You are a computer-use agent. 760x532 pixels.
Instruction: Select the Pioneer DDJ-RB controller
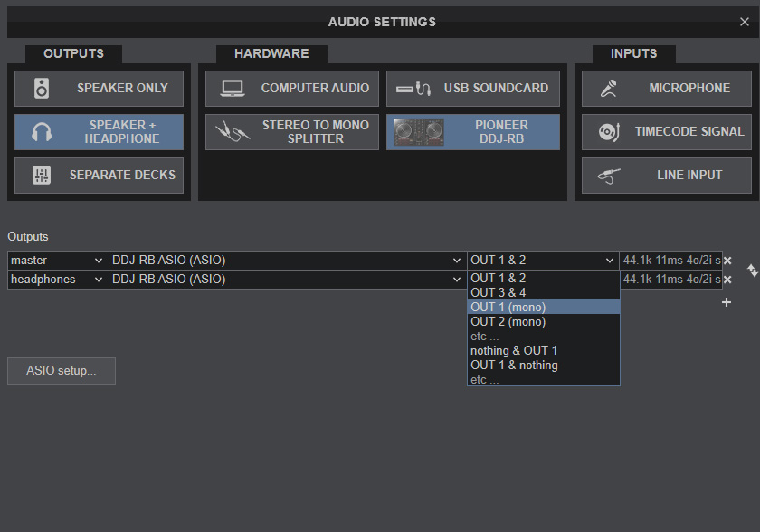click(x=472, y=132)
